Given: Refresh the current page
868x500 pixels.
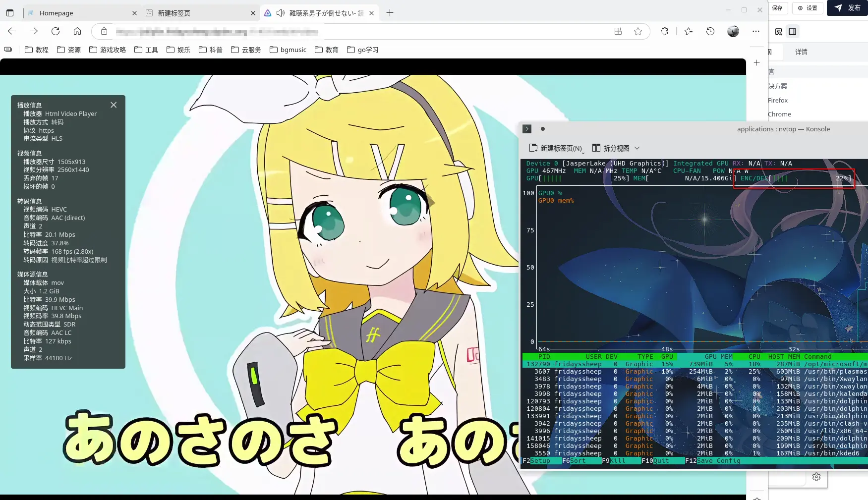Looking at the screenshot, I should 56,31.
